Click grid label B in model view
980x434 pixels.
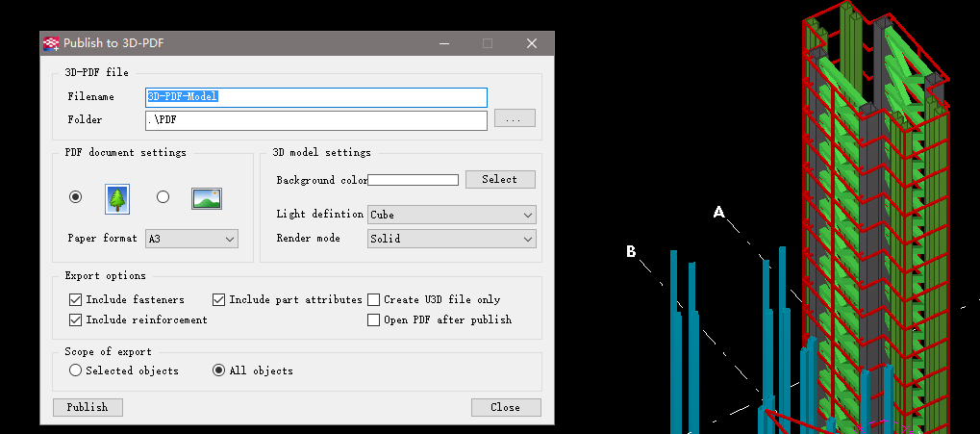click(631, 251)
